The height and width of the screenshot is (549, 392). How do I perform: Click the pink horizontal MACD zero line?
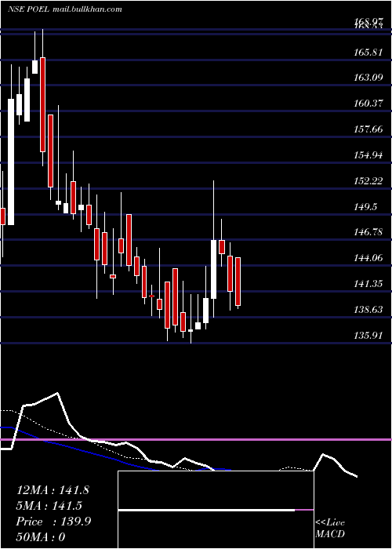coord(196,439)
